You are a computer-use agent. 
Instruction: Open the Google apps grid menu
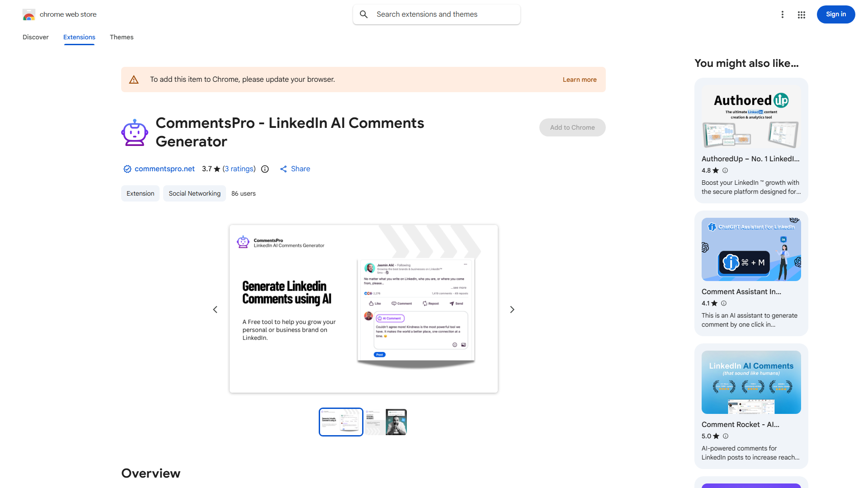click(x=801, y=14)
